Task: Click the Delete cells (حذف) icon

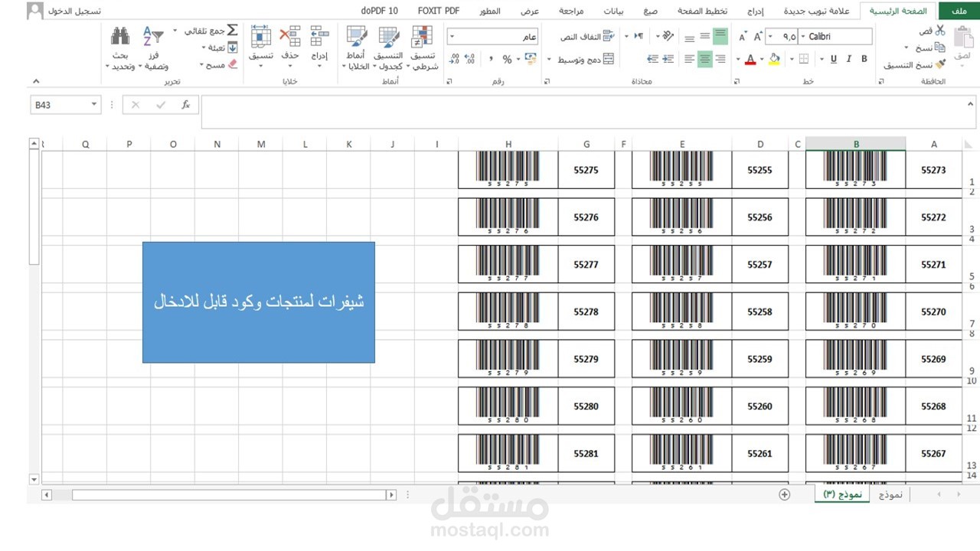Action: 289,37
